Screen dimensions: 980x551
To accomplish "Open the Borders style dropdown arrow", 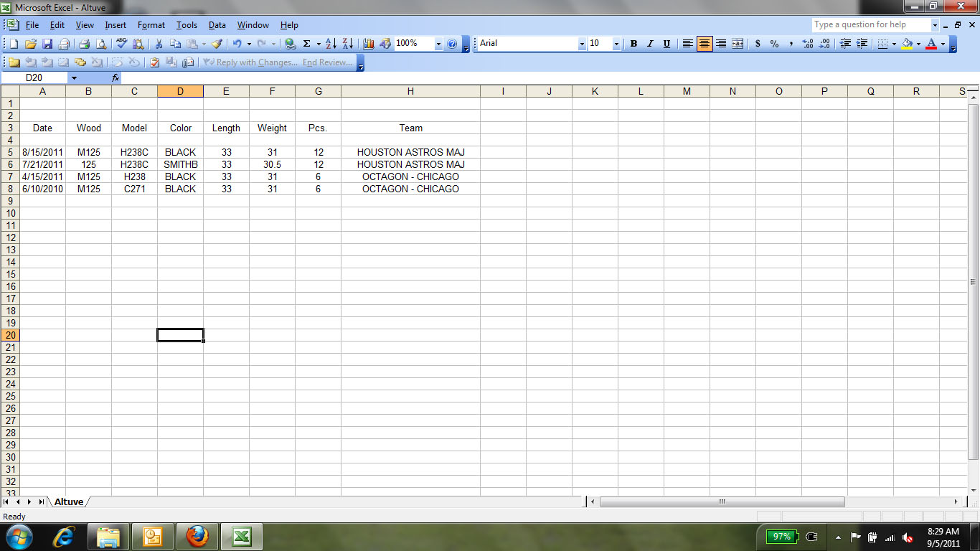I will tap(894, 44).
